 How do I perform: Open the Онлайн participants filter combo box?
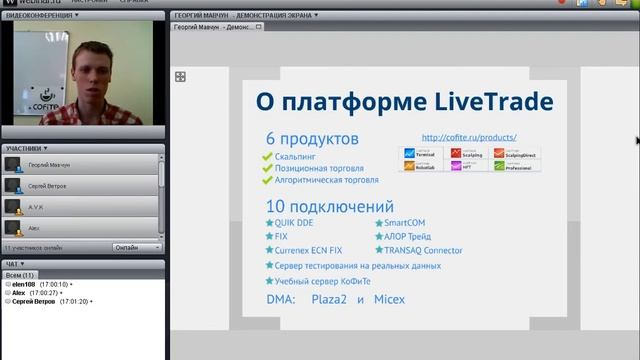tap(137, 248)
